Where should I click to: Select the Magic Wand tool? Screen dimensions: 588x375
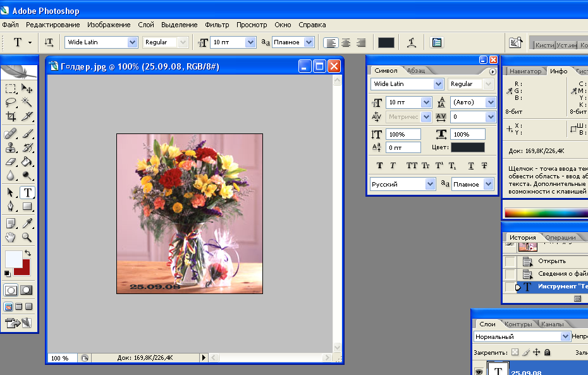[27, 102]
